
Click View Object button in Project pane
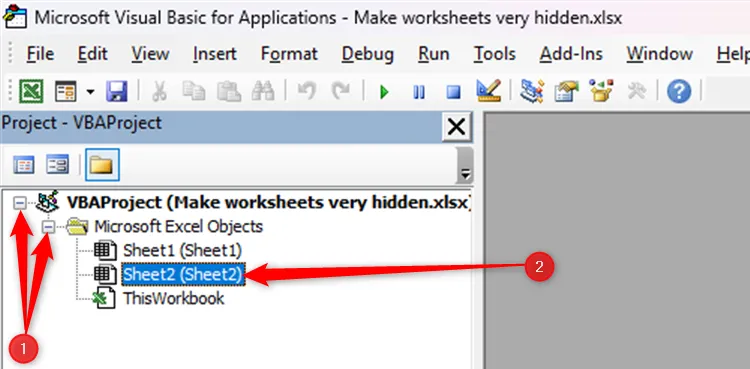click(x=57, y=165)
